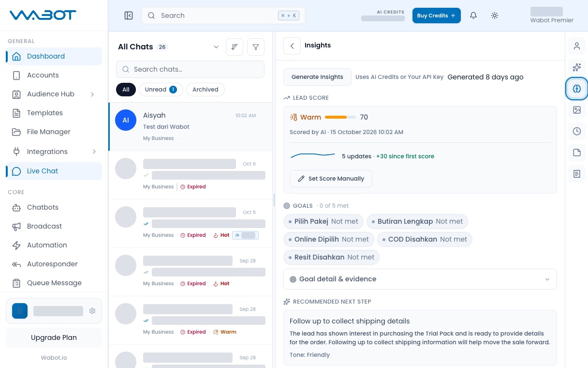This screenshot has height=368, width=588.
Task: Click the Search chats input
Action: tap(190, 69)
